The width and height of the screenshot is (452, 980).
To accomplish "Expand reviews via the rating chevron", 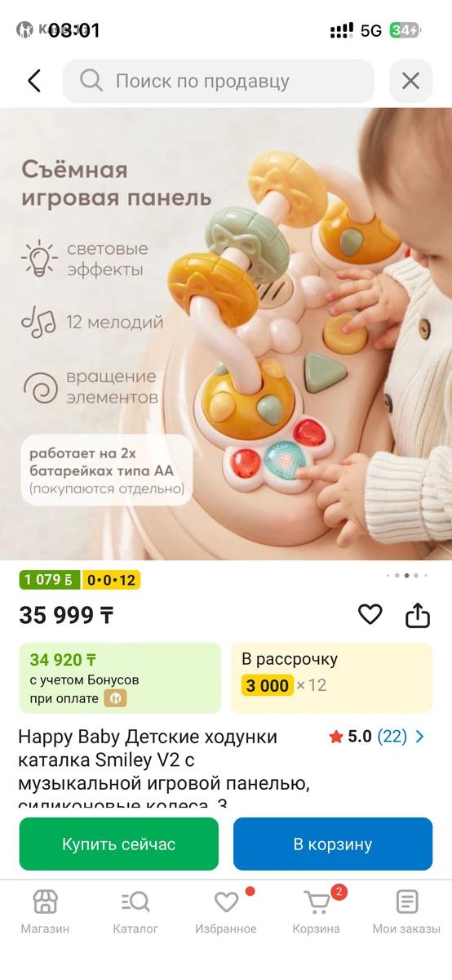I will click(420, 737).
